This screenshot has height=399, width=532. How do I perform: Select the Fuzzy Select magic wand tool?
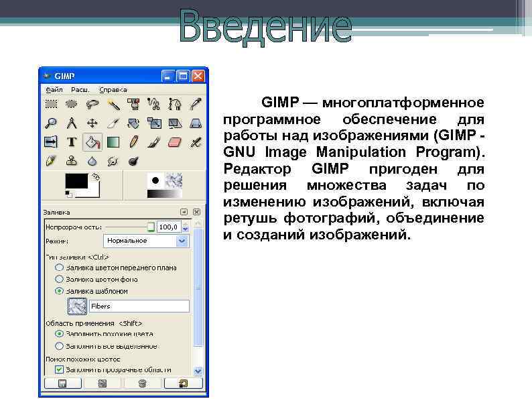pos(113,104)
